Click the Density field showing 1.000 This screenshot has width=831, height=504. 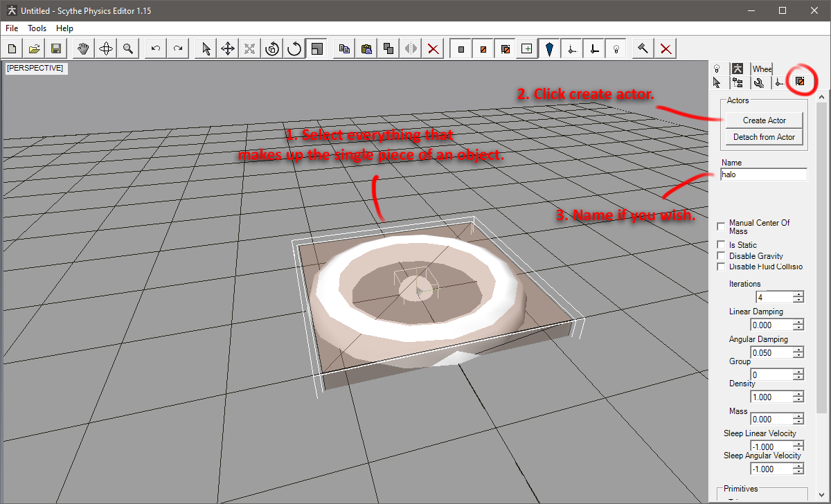[771, 397]
